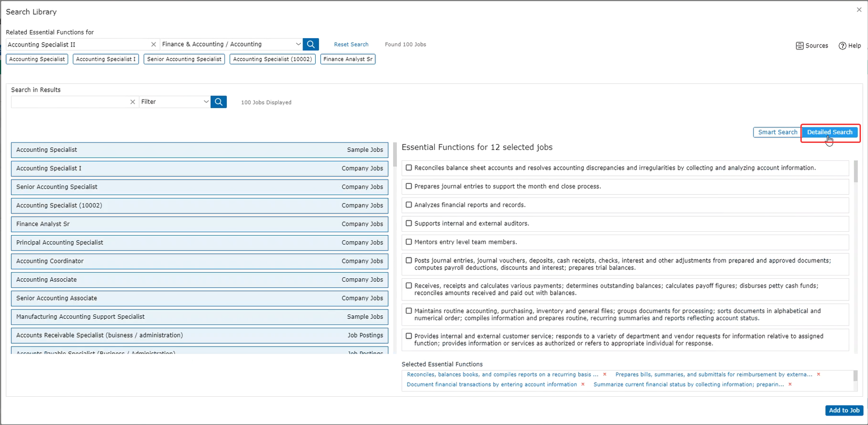Click the search magnifier next to the category dropdown
Image resolution: width=868 pixels, height=425 pixels.
point(310,44)
